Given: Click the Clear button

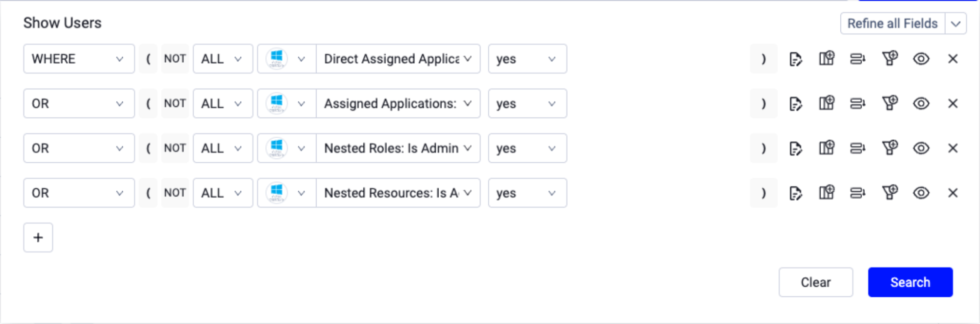Looking at the screenshot, I should 816,282.
